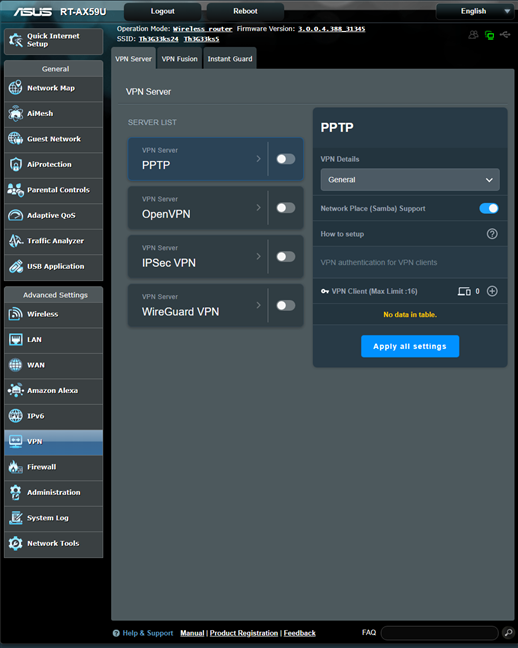Expand WireGuard VPN server card chevron
The width and height of the screenshot is (518, 648).
click(258, 305)
